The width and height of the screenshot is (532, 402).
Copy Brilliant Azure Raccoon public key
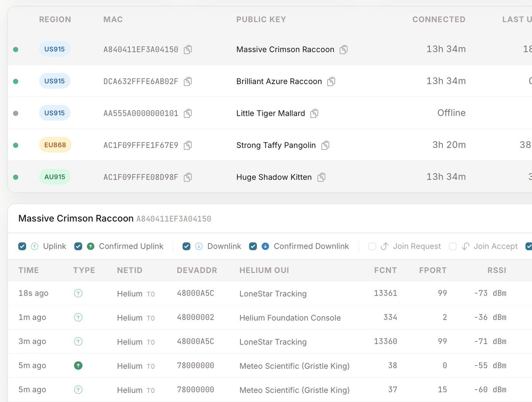click(x=331, y=82)
